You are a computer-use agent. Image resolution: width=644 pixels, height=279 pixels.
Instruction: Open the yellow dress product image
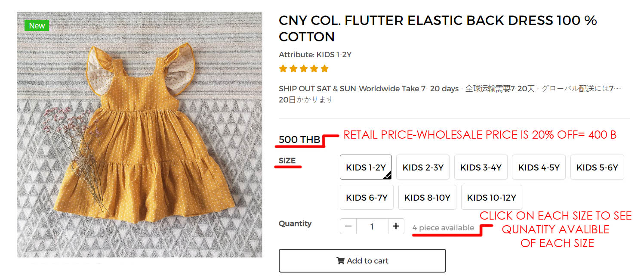pos(139,135)
